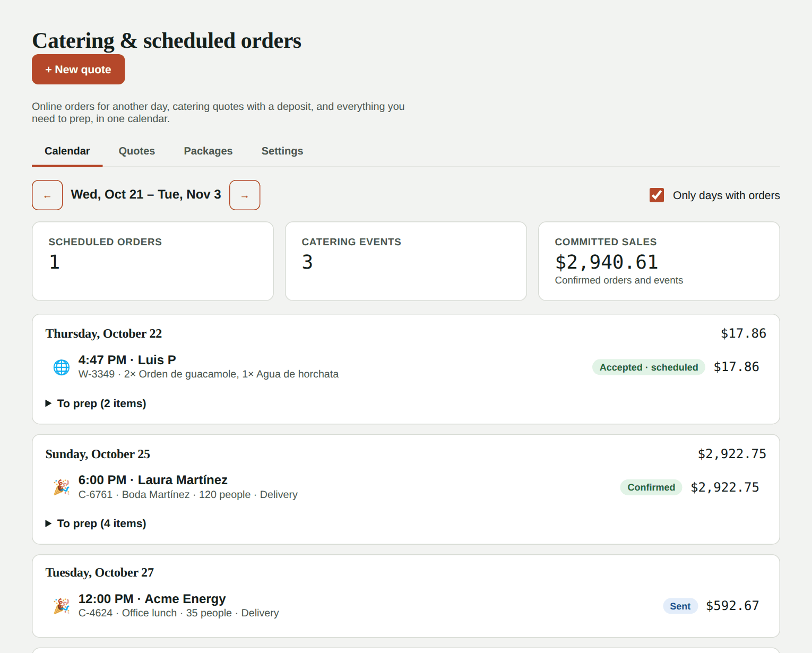The width and height of the screenshot is (812, 653).
Task: Click the Catering & scheduled orders title
Action: click(x=167, y=41)
